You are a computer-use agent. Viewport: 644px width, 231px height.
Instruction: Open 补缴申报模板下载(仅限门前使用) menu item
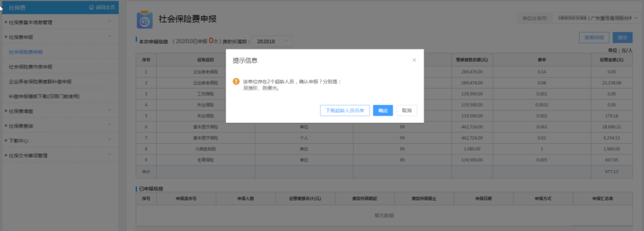coord(44,96)
